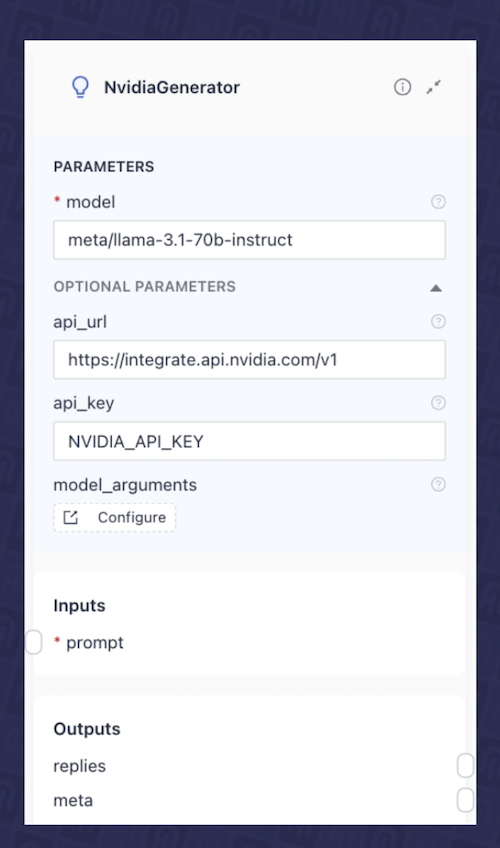The width and height of the screenshot is (500, 848).
Task: Open the Configure button for model_arguments
Action: click(115, 518)
